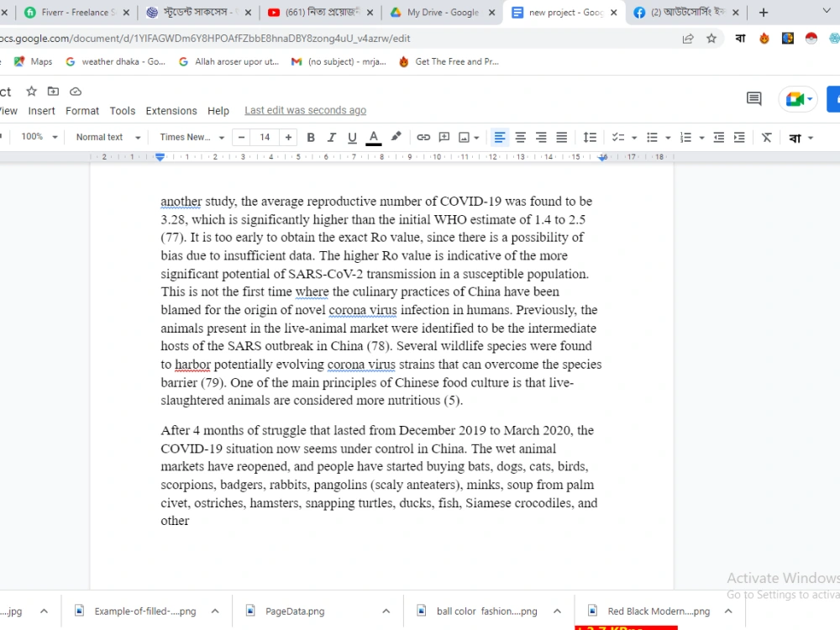Image resolution: width=840 pixels, height=630 pixels.
Task: Toggle italic formatting
Action: click(x=332, y=138)
